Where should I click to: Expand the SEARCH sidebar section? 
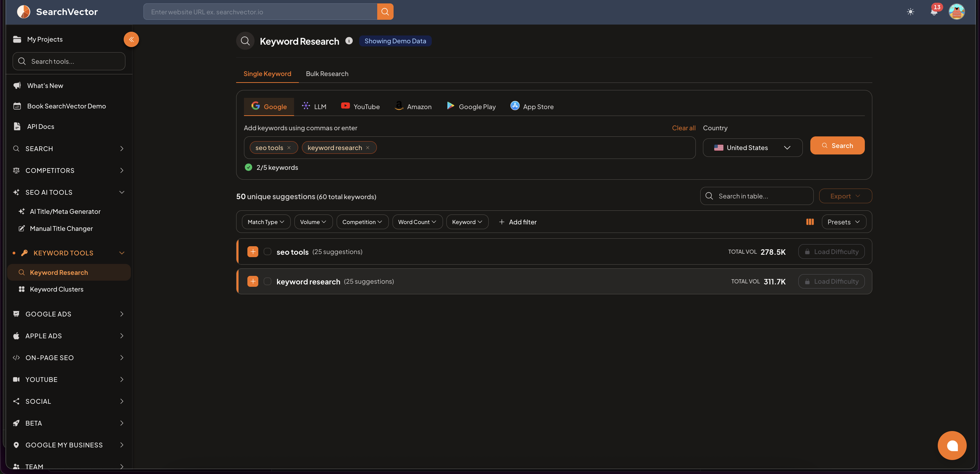pos(69,148)
